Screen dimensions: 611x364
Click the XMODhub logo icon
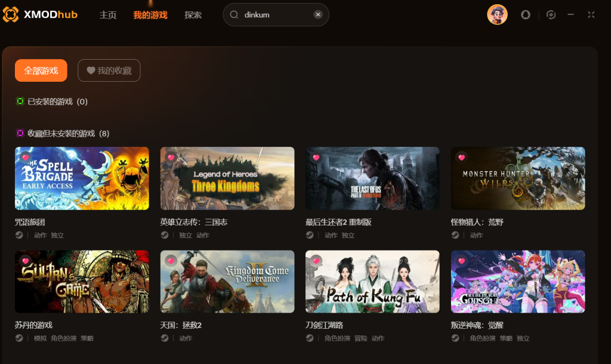pos(11,14)
